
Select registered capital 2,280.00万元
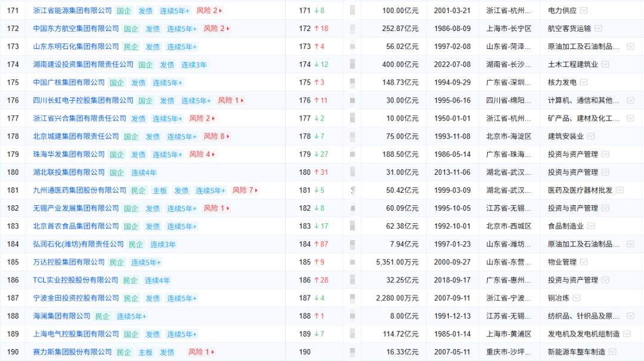(x=397, y=298)
